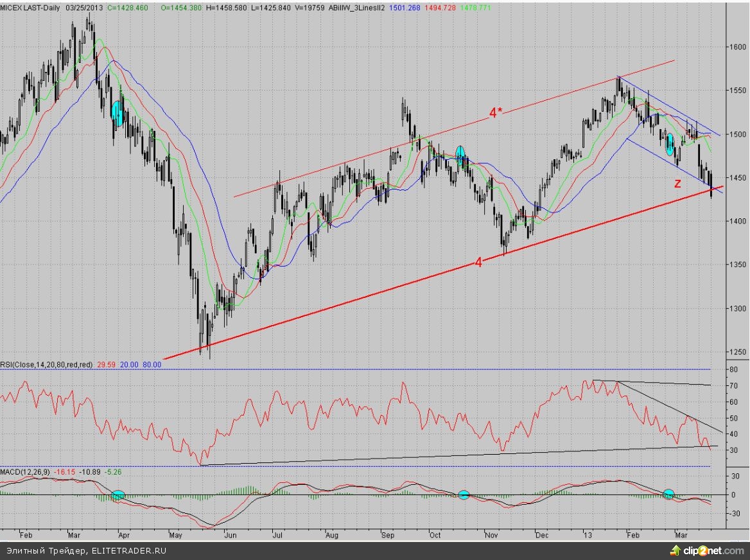Click the "Jun" month label on time axis

(229, 534)
